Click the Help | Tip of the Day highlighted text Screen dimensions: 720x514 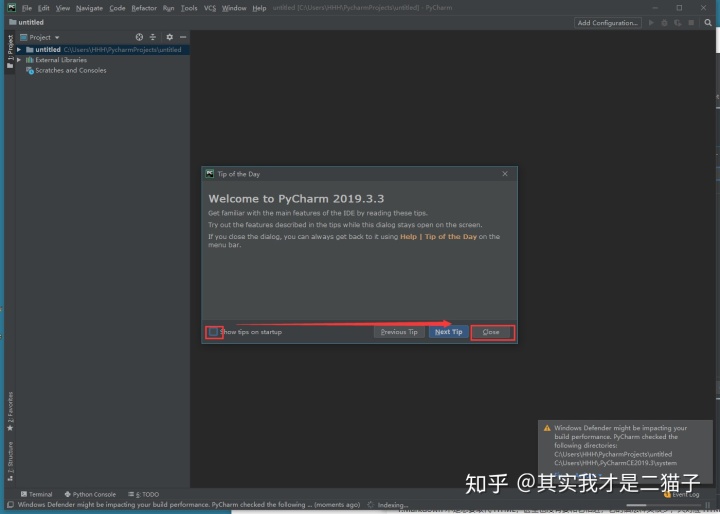click(438, 237)
